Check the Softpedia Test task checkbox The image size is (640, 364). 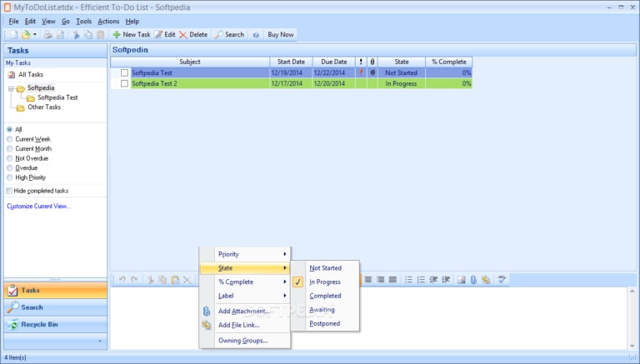click(124, 72)
